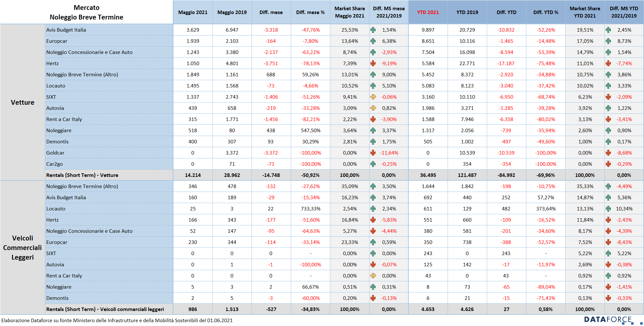
Task: Select the 'Maggio 2021' column header
Action: point(193,12)
